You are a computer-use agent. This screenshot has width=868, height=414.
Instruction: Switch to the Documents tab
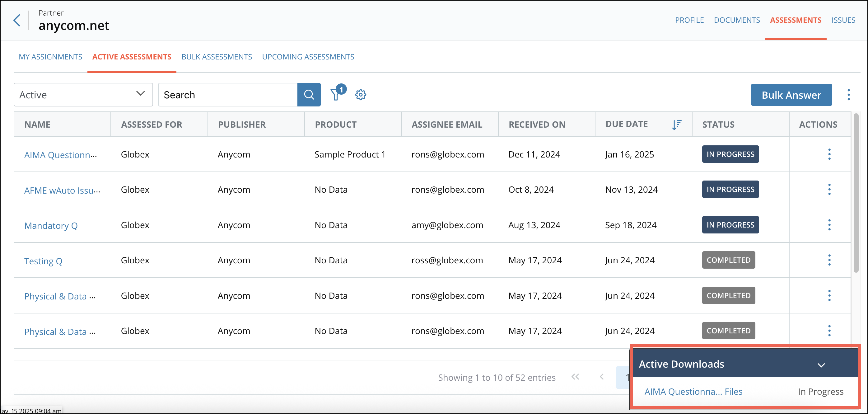pyautogui.click(x=737, y=20)
